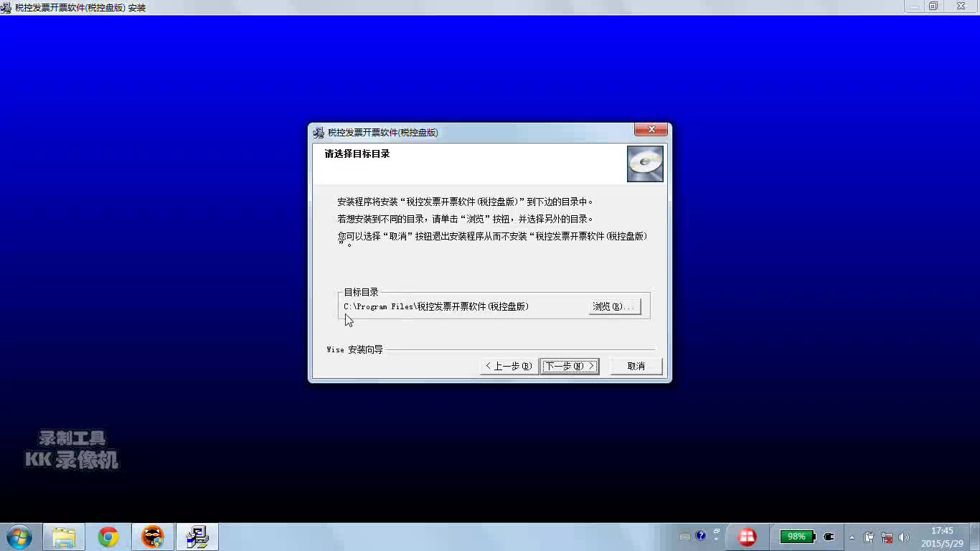Click the 98% battery level indicator

click(x=796, y=536)
